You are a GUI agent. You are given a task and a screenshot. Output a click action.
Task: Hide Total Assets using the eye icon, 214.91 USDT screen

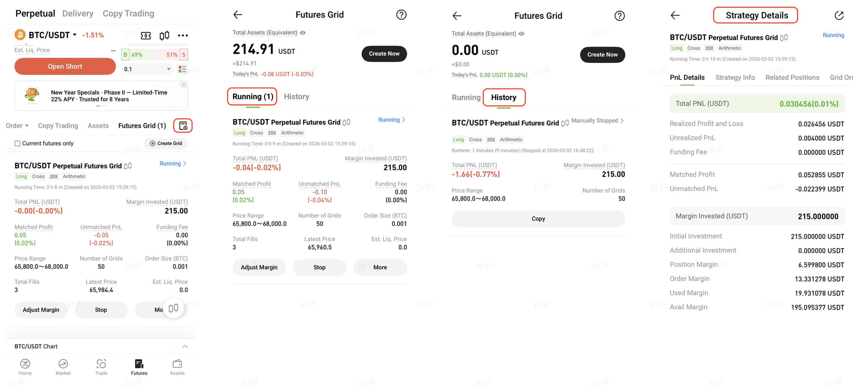[303, 33]
